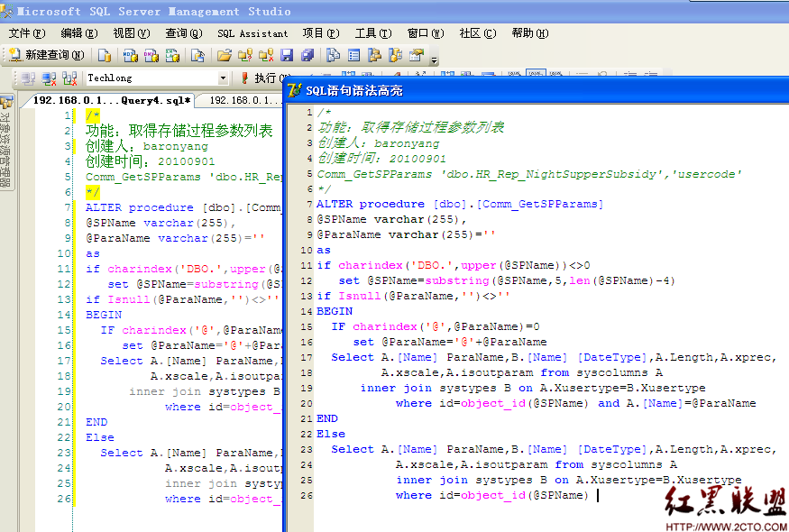Click 'END' on line 21 in highlight window

[327, 418]
